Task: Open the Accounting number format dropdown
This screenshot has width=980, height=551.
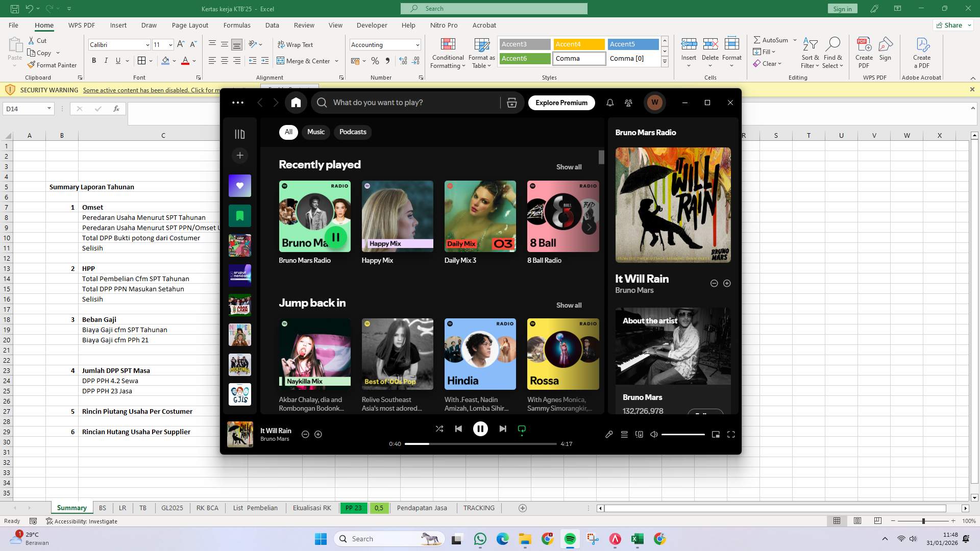Action: (417, 45)
